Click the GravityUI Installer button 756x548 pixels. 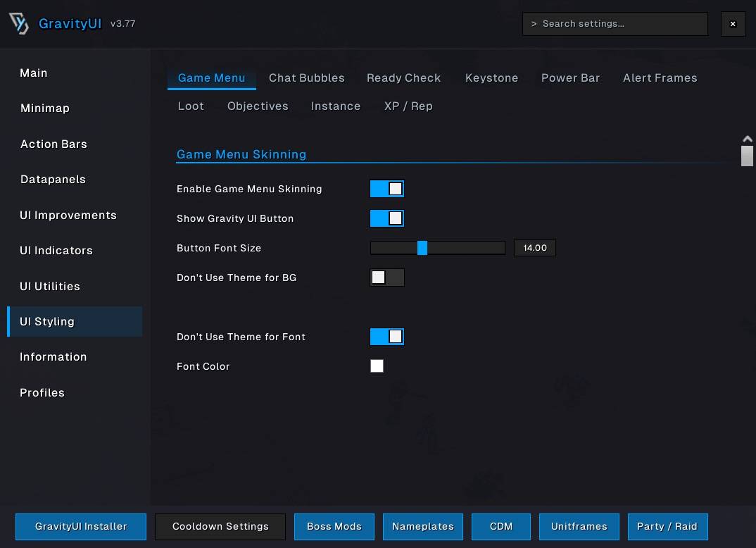pyautogui.click(x=81, y=526)
